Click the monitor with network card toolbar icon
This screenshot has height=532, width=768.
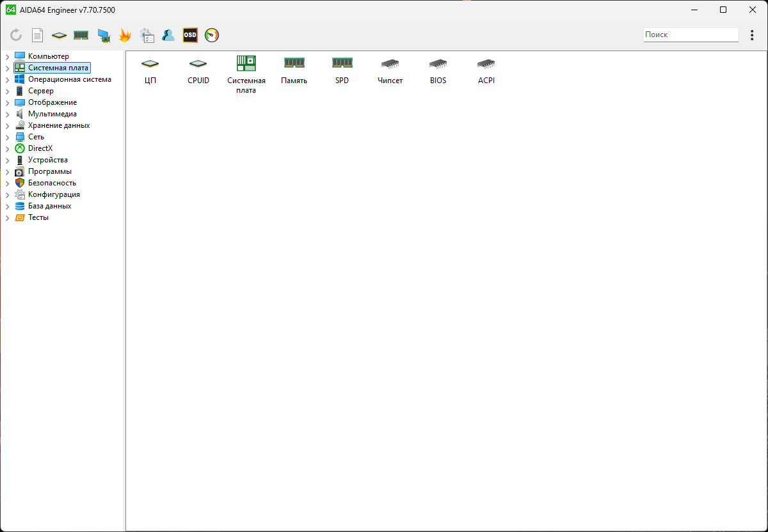(104, 36)
